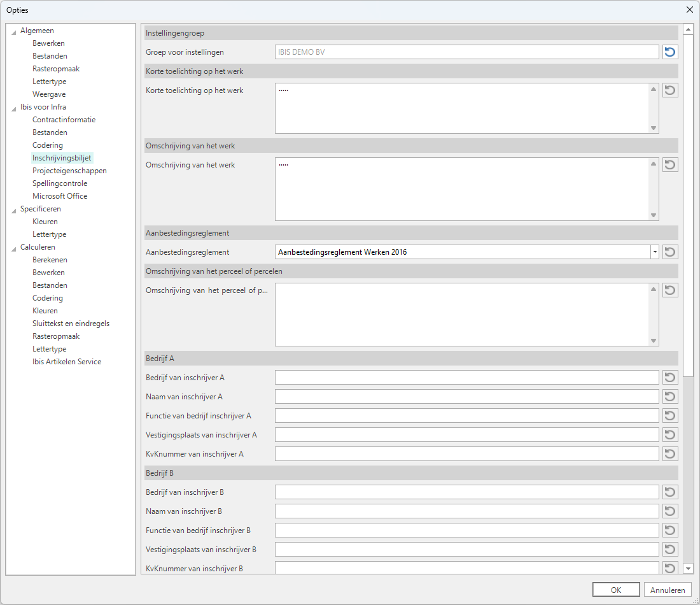Collapse the Algemeen tree node

pos(14,31)
